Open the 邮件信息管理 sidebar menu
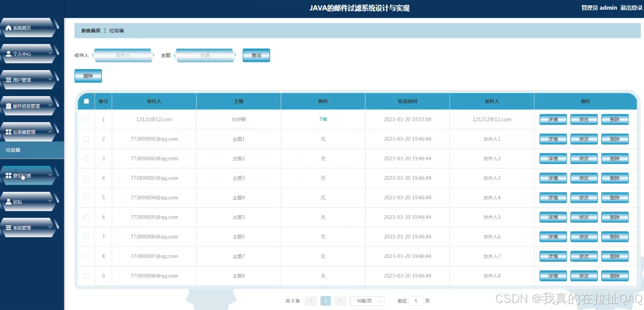644x310 pixels. pyautogui.click(x=29, y=106)
